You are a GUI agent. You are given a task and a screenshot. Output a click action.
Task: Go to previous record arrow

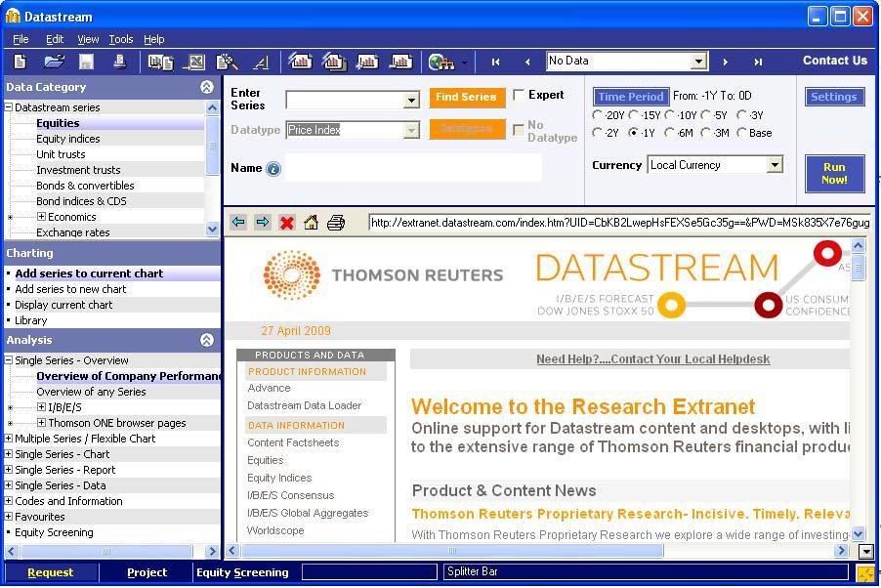click(527, 62)
